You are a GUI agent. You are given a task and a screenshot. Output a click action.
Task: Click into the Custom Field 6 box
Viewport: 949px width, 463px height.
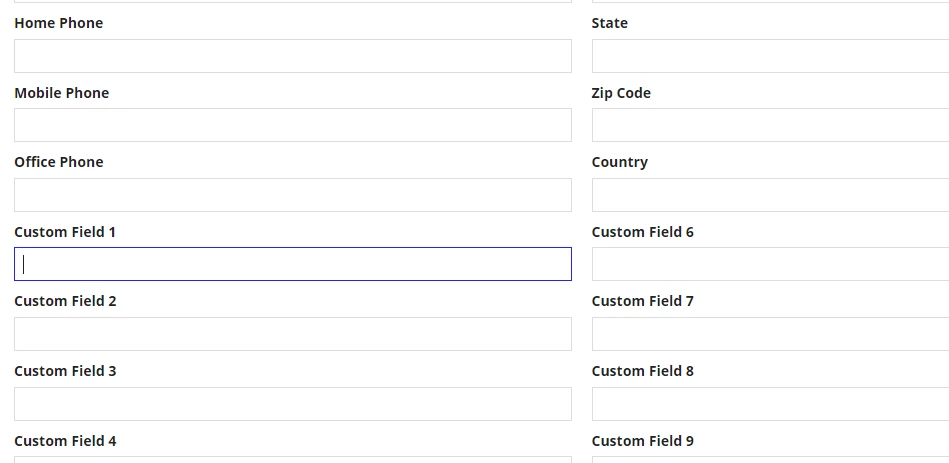(x=770, y=264)
